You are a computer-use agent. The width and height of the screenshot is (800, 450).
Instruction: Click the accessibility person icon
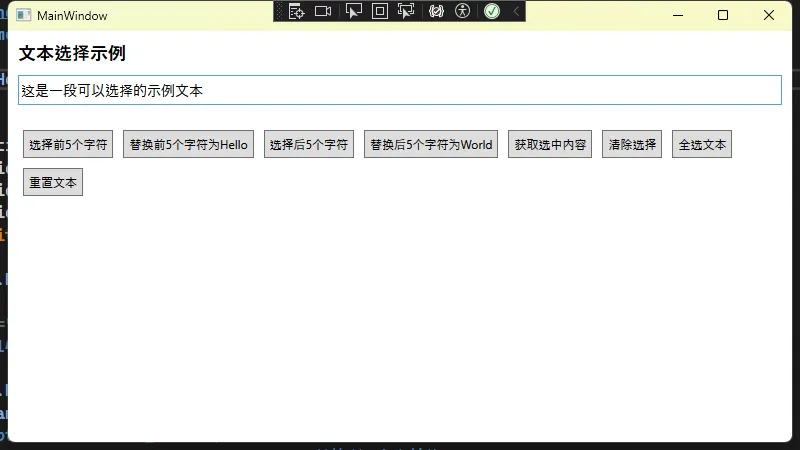(462, 11)
